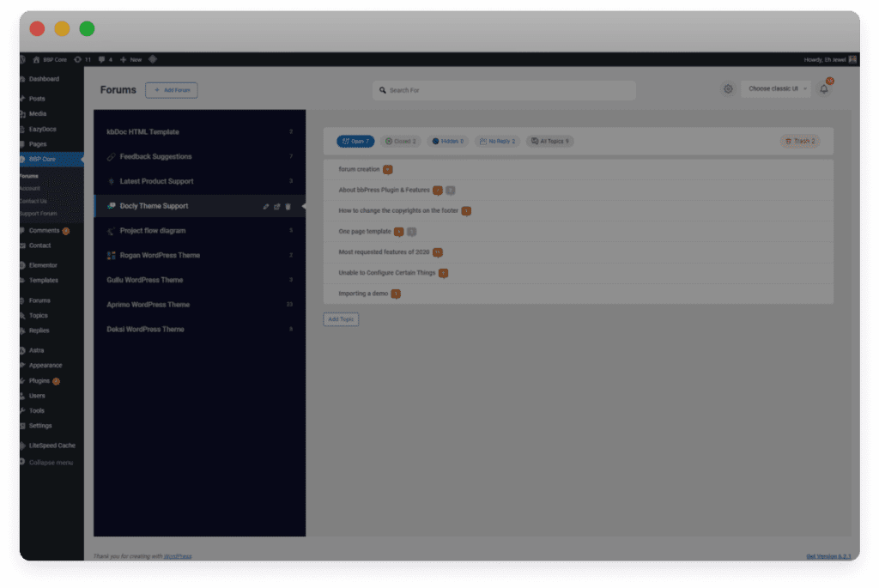The height and width of the screenshot is (588, 879).
Task: Expand the Settings submenu
Action: [x=41, y=426]
